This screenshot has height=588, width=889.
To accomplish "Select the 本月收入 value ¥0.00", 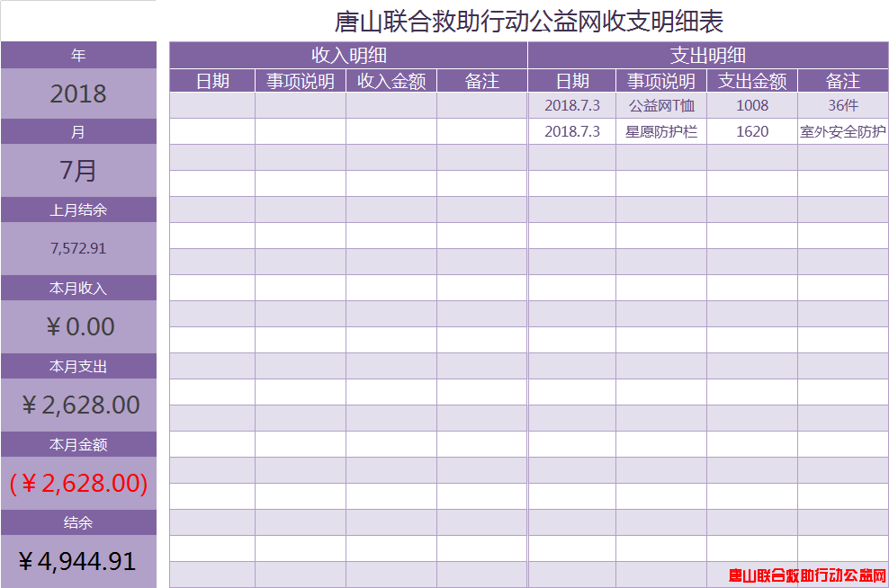I will coord(78,326).
